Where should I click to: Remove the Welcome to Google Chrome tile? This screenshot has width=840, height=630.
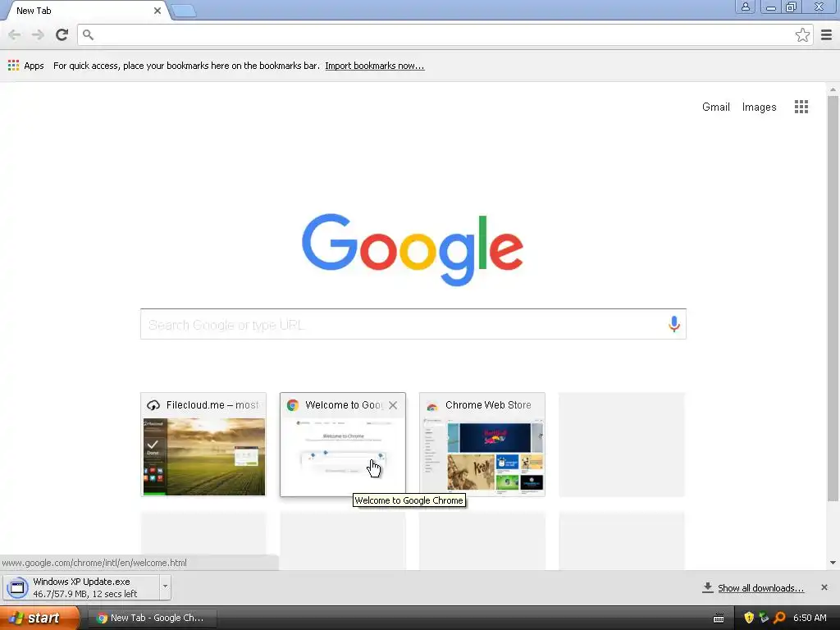(x=393, y=405)
